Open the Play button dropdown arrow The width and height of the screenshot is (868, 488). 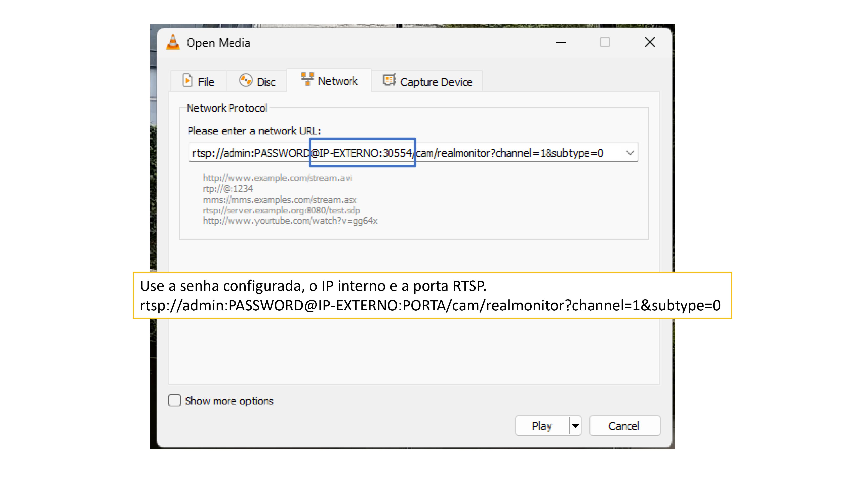[575, 426]
